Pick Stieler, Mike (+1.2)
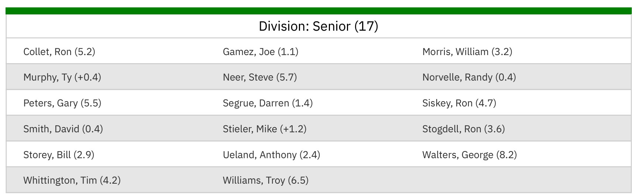Image resolution: width=644 pixels, height=194 pixels. [265, 129]
